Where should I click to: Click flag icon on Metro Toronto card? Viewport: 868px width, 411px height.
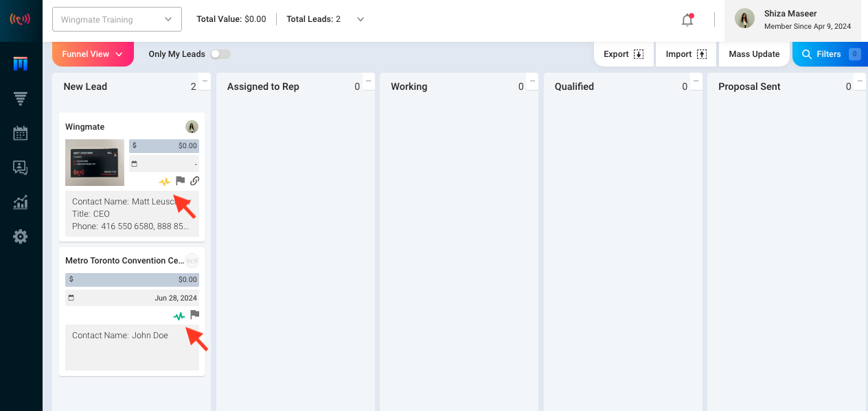(x=194, y=315)
